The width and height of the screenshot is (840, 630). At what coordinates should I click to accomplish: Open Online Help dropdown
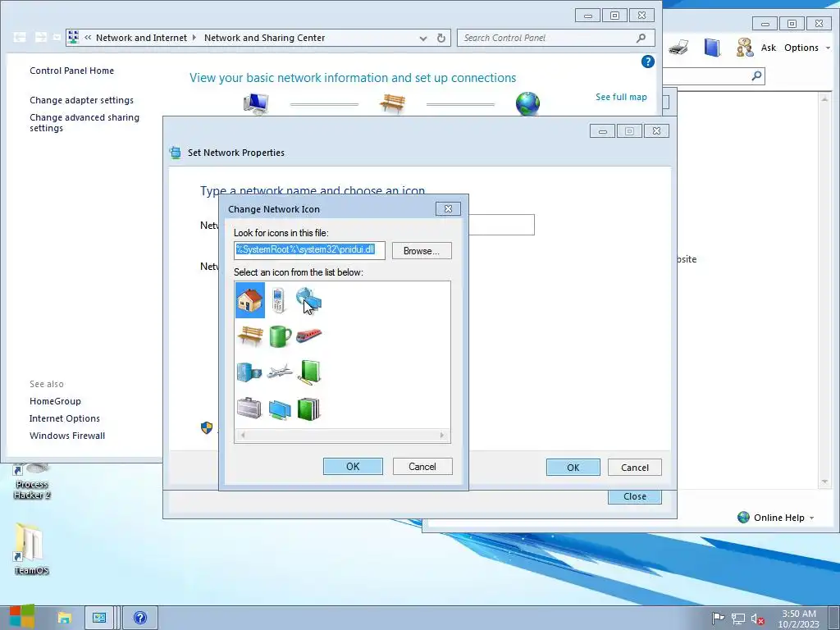click(776, 518)
